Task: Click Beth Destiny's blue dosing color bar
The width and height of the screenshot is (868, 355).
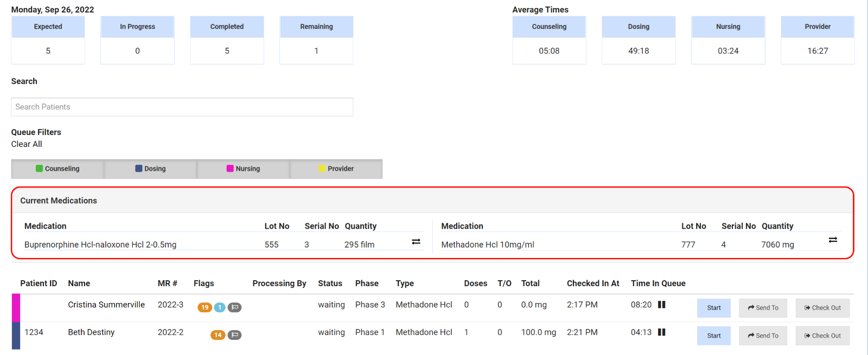Action: [16, 335]
